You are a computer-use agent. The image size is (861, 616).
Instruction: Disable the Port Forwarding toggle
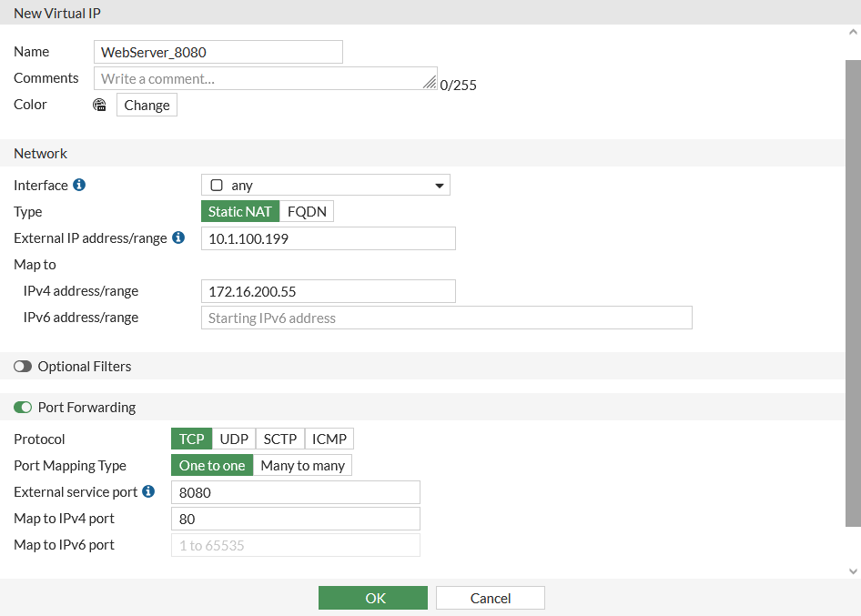coord(22,407)
